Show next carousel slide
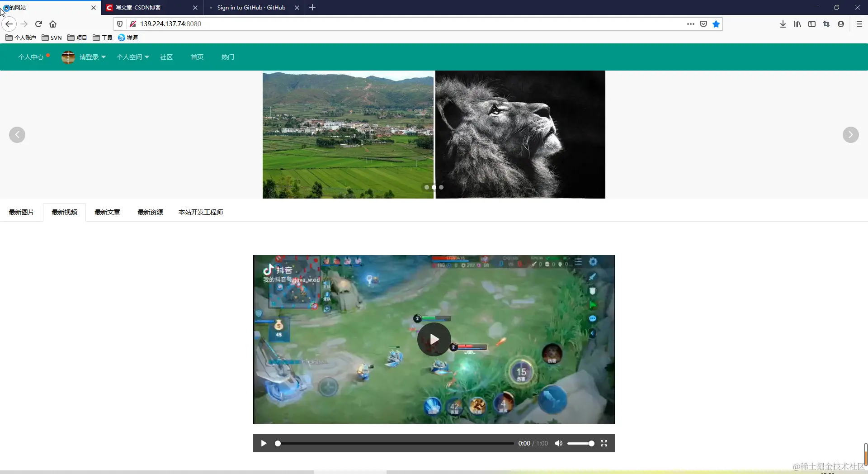Screen dimensions: 868x474 [851, 134]
